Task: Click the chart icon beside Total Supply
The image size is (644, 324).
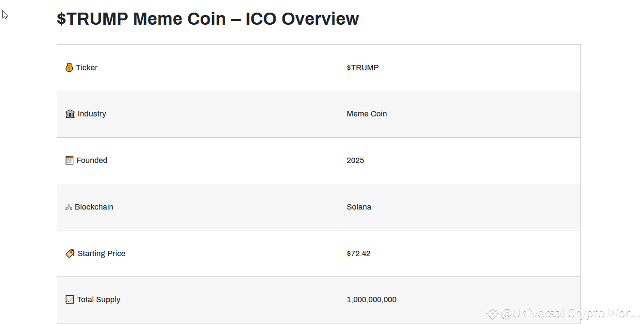Action: point(70,300)
